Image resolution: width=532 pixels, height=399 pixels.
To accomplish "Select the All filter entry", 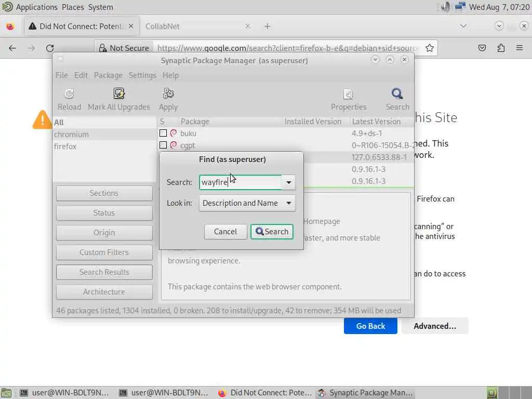I will coord(104,123).
